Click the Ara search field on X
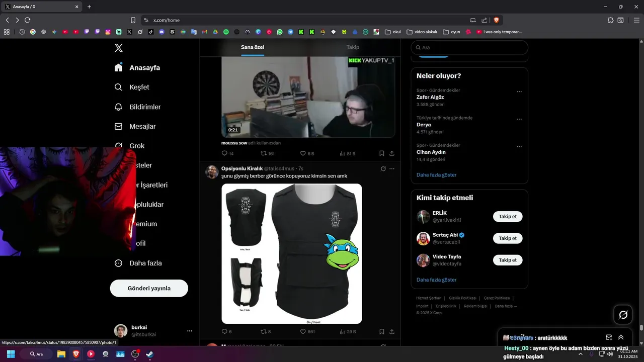Screen dimensions: 644x362 pyautogui.click(x=469, y=47)
